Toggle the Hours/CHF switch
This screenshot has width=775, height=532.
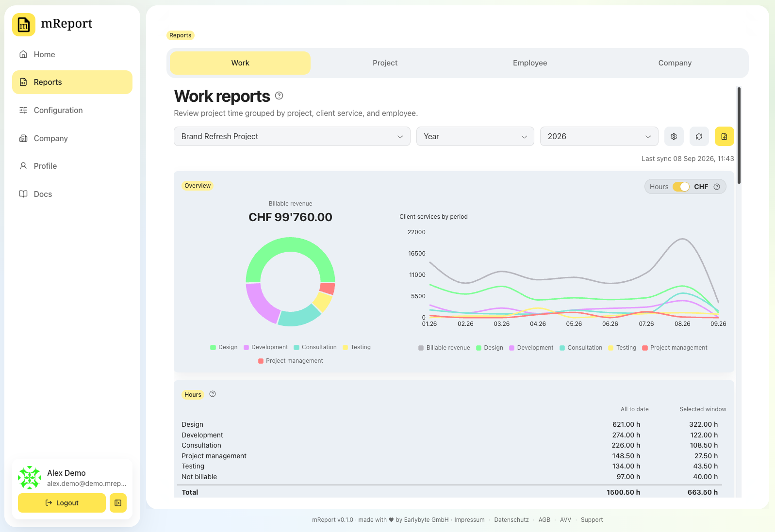point(681,187)
